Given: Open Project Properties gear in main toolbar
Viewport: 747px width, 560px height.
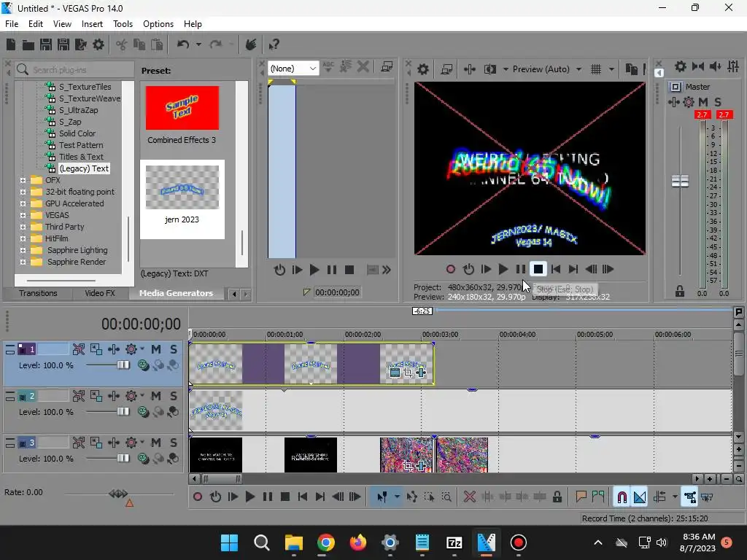Looking at the screenshot, I should tap(98, 44).
